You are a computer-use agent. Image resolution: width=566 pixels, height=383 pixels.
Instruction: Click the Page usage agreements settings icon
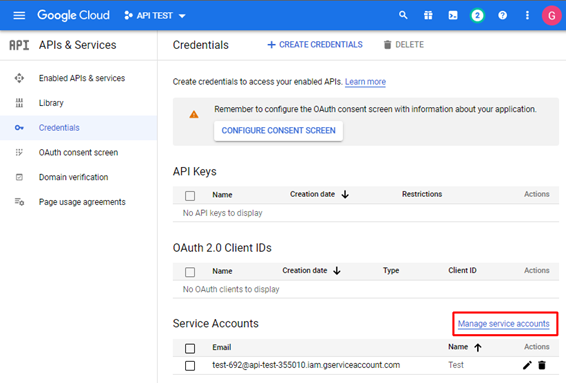click(x=19, y=202)
